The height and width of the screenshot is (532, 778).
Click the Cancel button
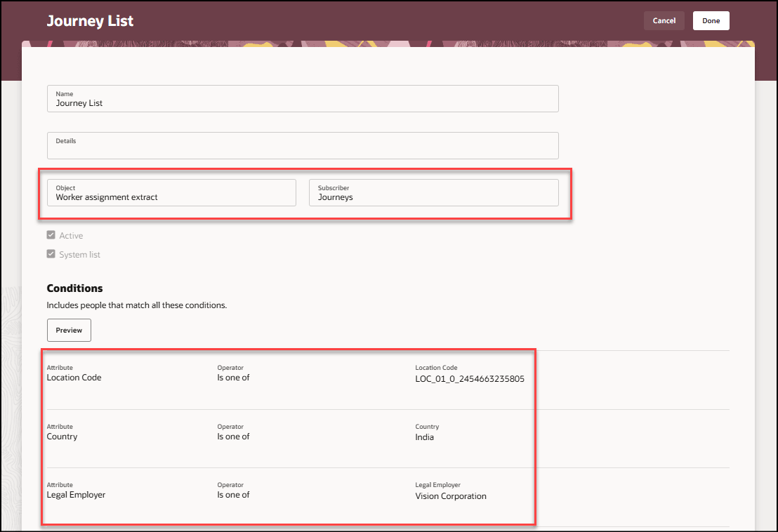664,21
